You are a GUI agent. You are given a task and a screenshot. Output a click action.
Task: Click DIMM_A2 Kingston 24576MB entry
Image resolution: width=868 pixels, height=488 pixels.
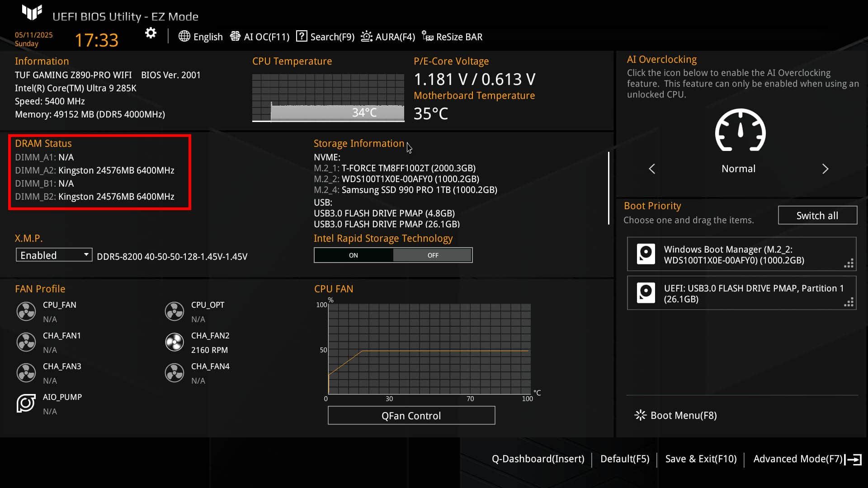click(x=94, y=170)
